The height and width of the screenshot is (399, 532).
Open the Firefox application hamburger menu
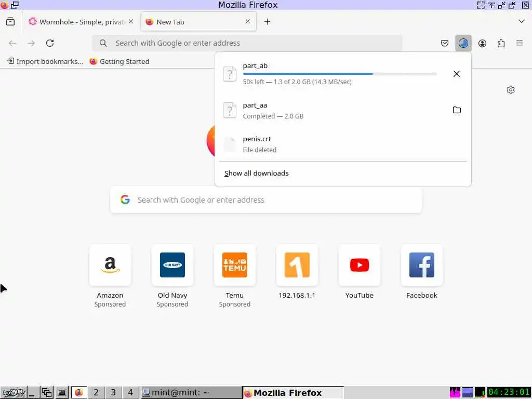(x=520, y=43)
